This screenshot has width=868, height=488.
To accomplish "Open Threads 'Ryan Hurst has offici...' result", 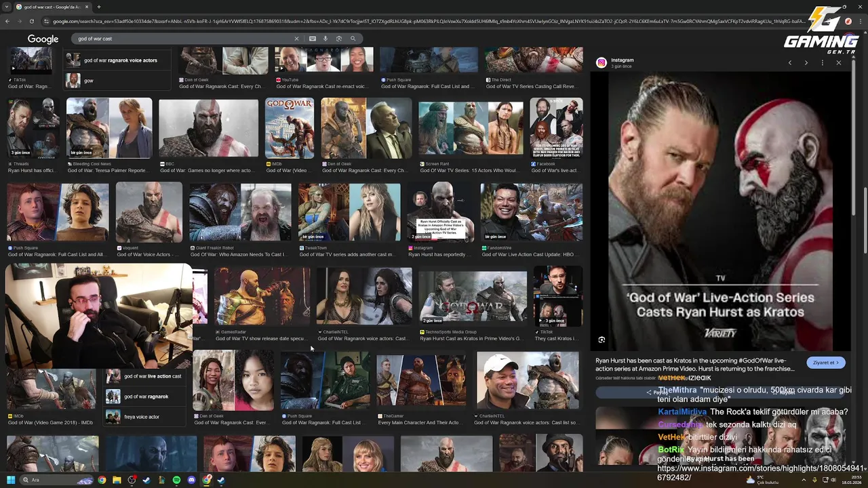I will click(33, 129).
